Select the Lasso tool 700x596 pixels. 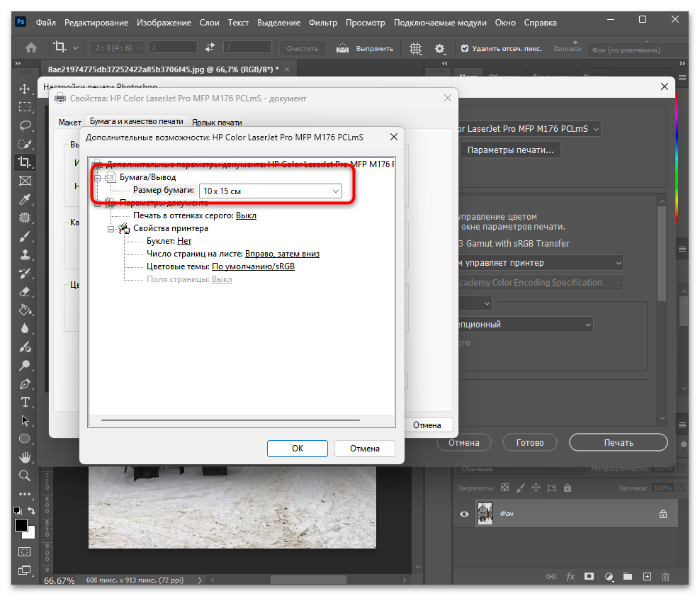[x=25, y=125]
